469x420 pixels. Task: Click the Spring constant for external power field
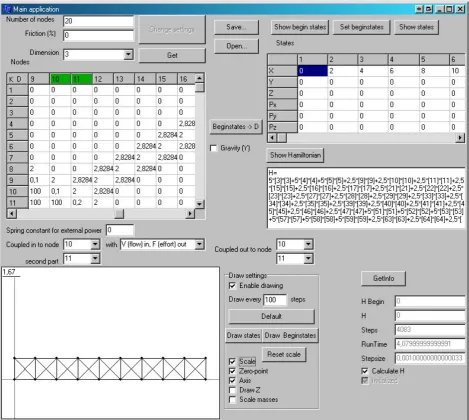tap(120, 230)
